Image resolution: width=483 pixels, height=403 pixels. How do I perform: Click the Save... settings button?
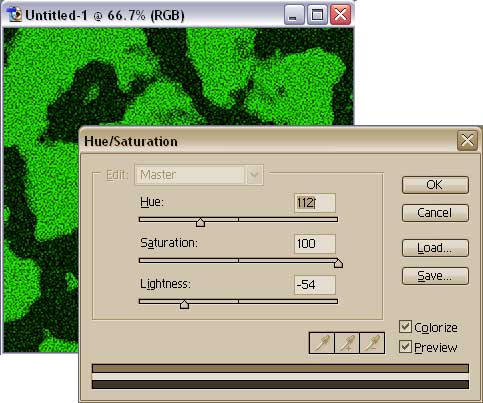tap(435, 276)
